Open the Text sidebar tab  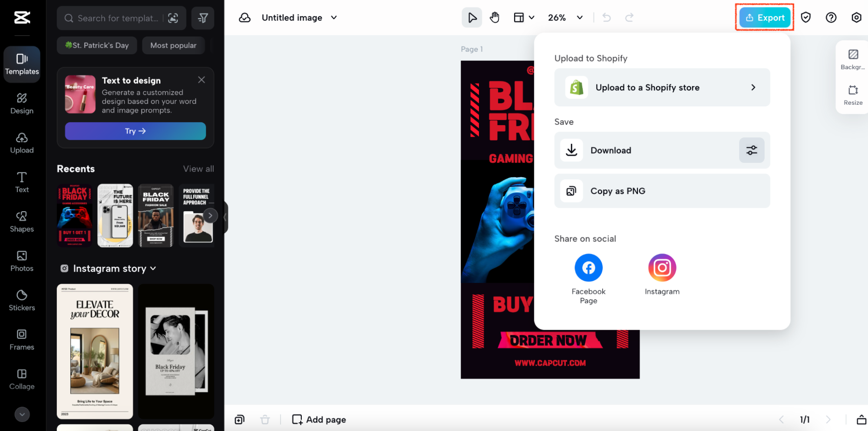tap(22, 182)
